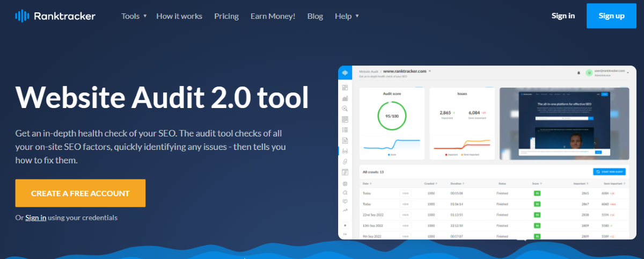Click the green score badge in 22nd Sep row
The height and width of the screenshot is (259, 644).
(537, 215)
